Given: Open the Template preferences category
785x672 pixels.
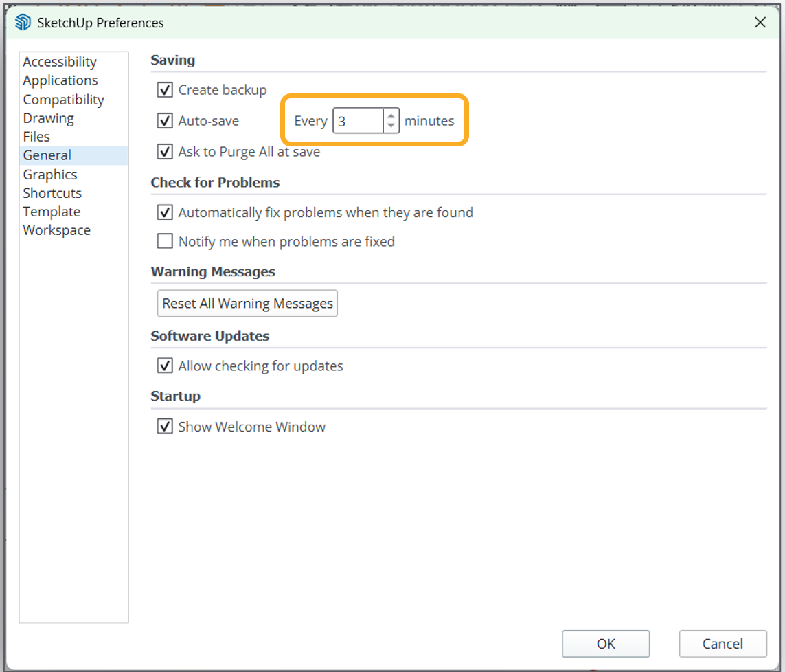Looking at the screenshot, I should click(x=52, y=212).
